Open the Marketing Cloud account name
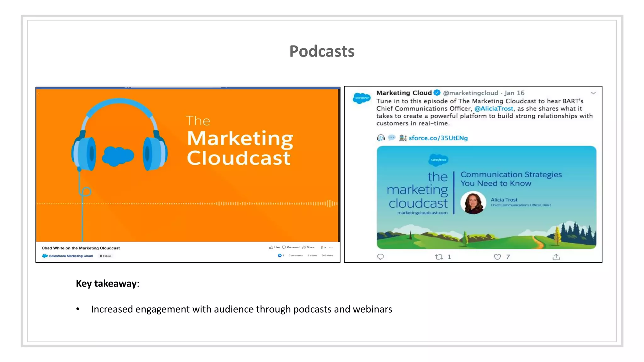 coord(404,93)
